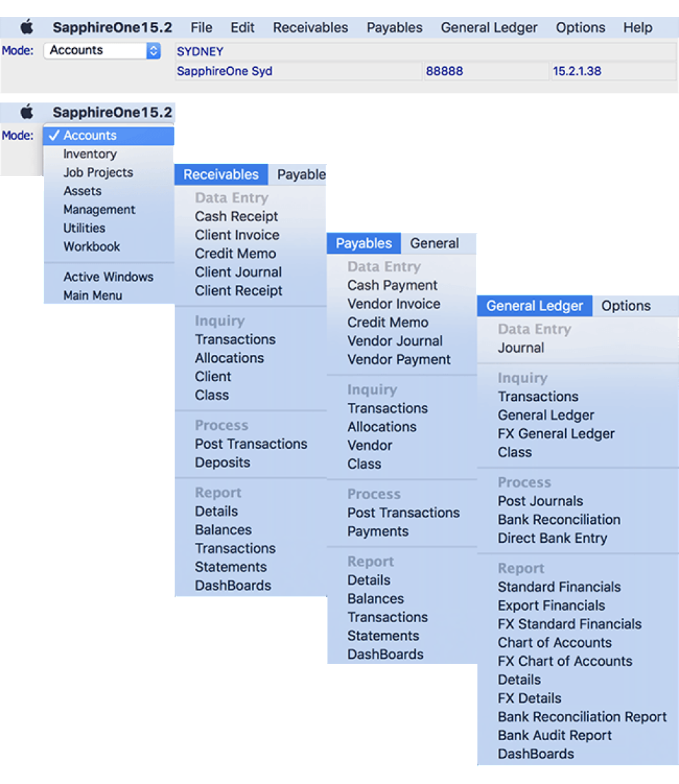679x784 pixels.
Task: Select Assets mode
Action: click(82, 191)
